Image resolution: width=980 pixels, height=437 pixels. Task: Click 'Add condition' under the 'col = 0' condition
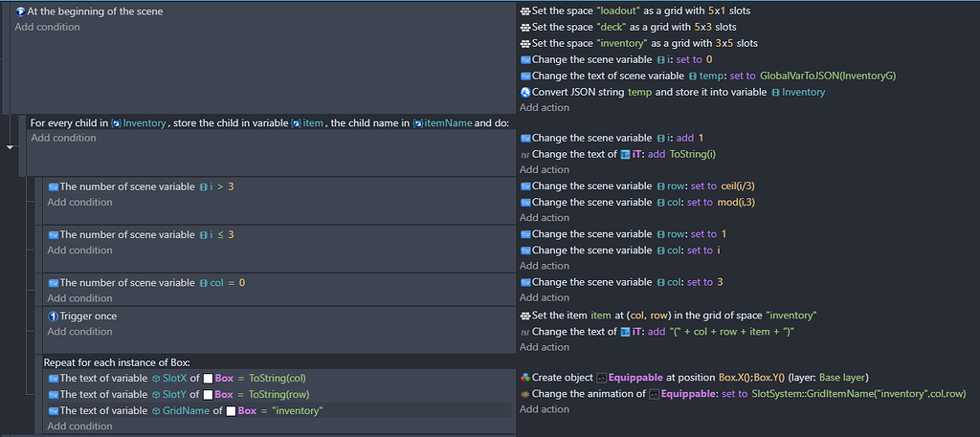pos(80,298)
